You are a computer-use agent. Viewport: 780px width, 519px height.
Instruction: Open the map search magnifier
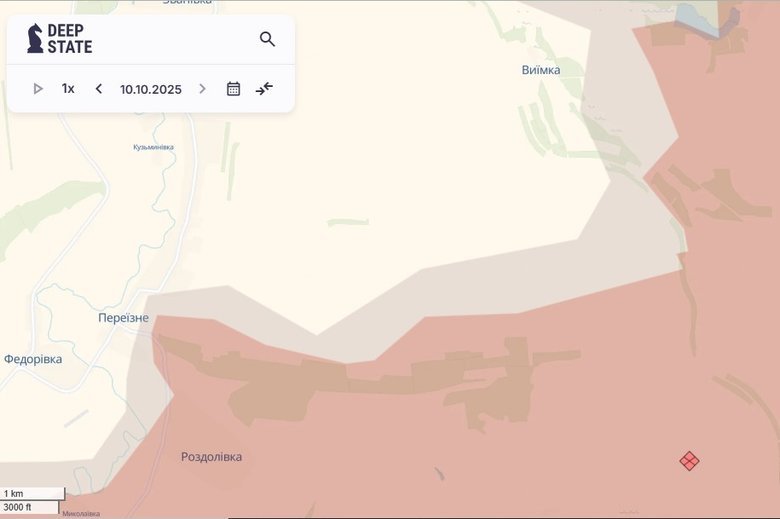point(267,39)
